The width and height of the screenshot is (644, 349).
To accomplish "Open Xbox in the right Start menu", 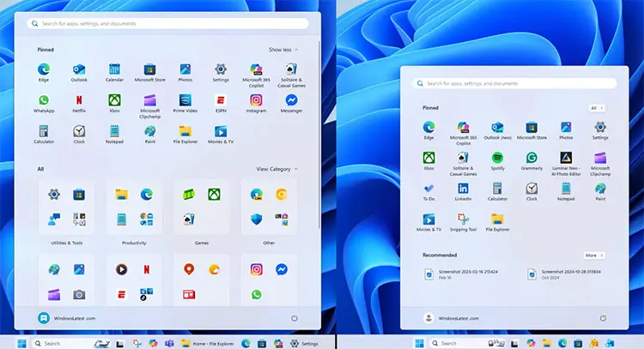I will tap(428, 160).
